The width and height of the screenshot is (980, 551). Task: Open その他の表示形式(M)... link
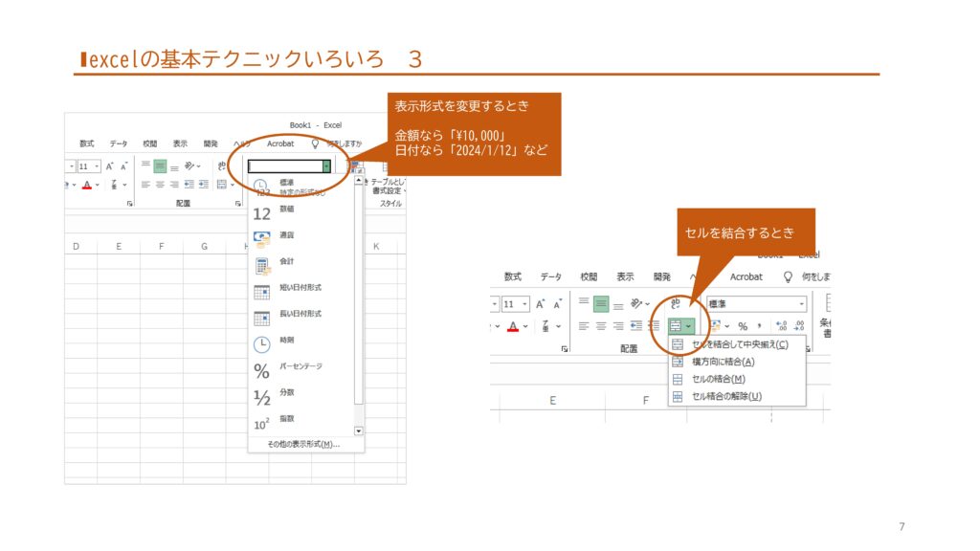pyautogui.click(x=302, y=444)
